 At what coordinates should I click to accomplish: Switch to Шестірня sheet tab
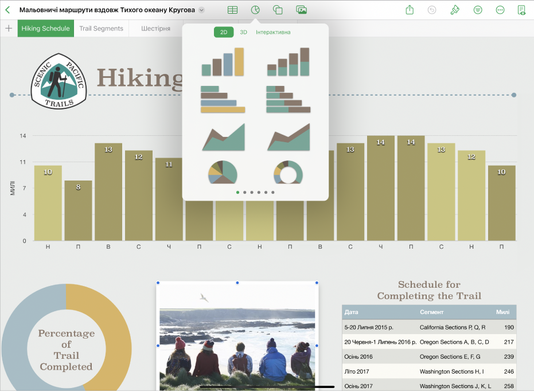[155, 29]
